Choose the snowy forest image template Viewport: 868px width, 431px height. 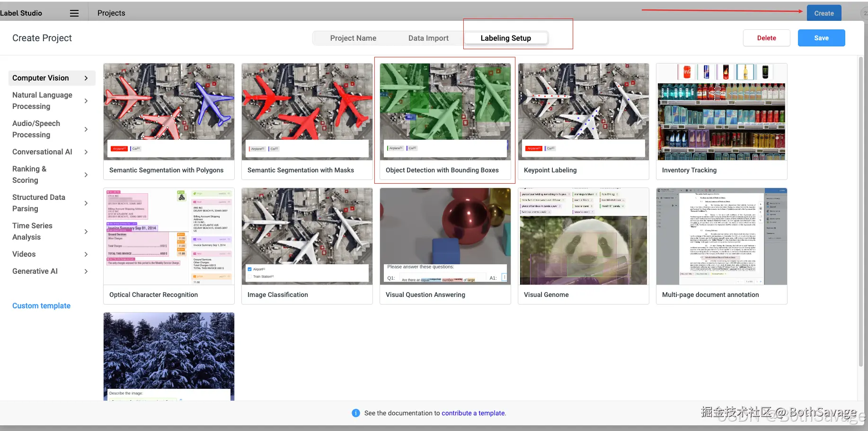click(169, 357)
